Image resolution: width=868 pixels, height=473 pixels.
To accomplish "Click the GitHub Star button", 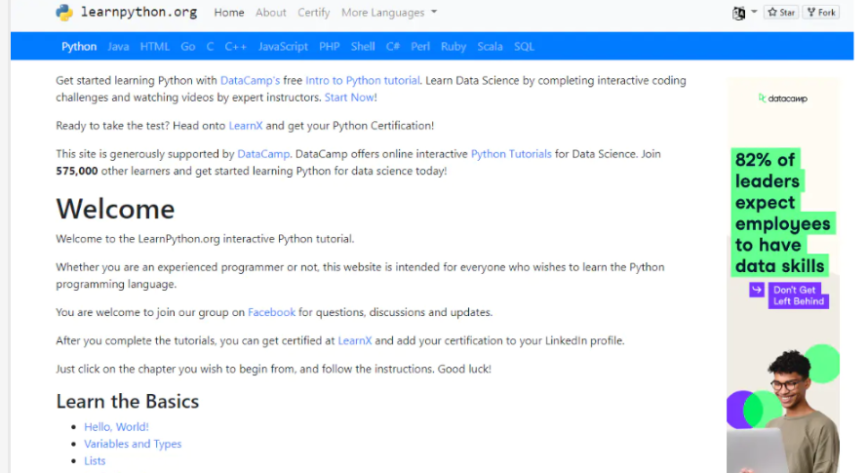I will tap(781, 12).
